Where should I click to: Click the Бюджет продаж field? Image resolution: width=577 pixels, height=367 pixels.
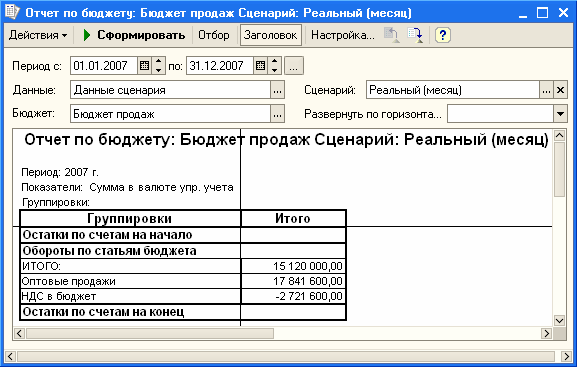[x=170, y=114]
